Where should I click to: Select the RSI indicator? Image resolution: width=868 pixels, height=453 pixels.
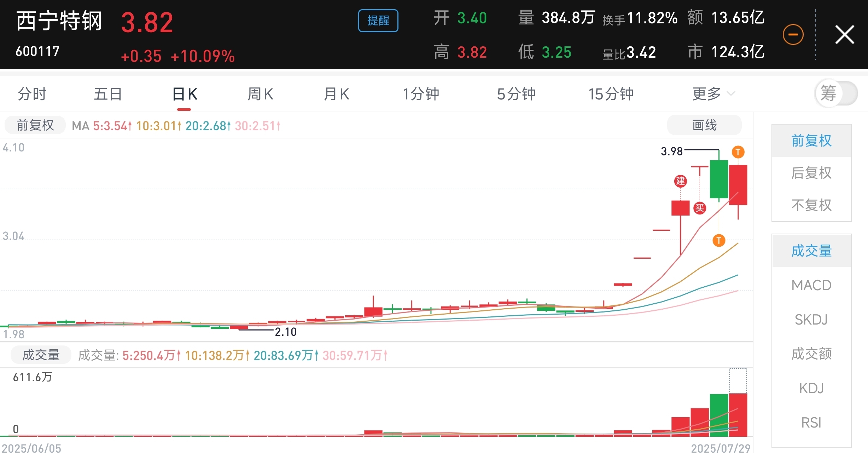811,423
